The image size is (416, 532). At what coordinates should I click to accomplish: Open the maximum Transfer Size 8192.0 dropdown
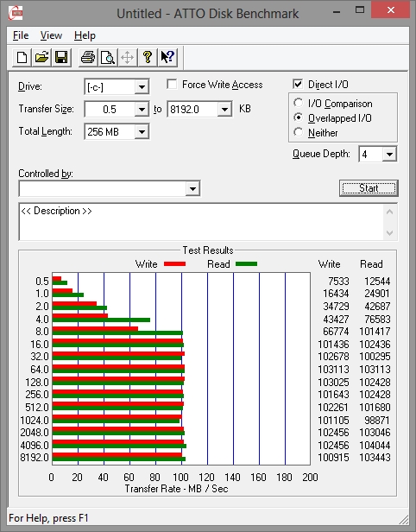tap(224, 109)
